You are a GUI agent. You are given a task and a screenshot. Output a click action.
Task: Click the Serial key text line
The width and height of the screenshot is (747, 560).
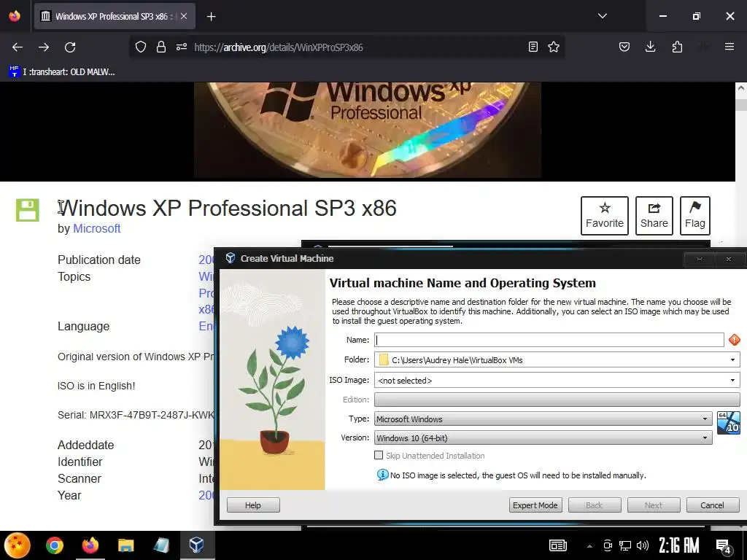point(136,415)
